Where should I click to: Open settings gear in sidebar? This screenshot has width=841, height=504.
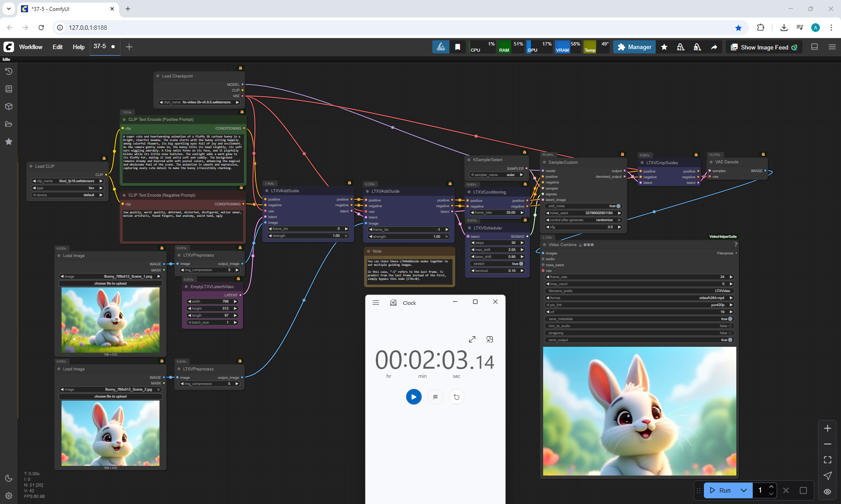[x=9, y=496]
